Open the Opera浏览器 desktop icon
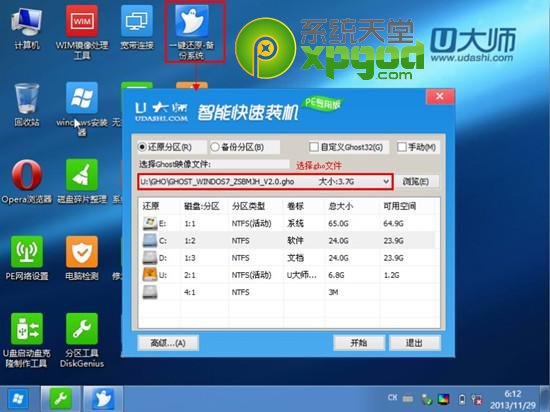The height and width of the screenshot is (412, 550). (27, 182)
